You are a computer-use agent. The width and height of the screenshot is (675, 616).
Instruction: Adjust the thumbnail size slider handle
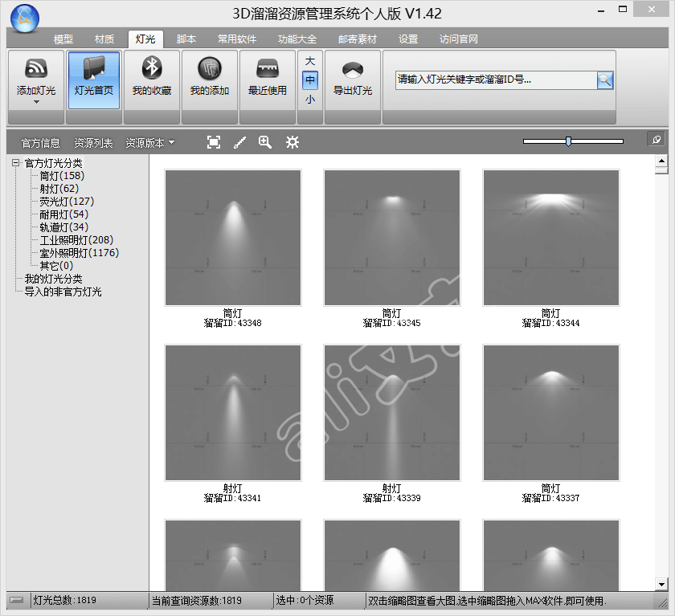(x=569, y=141)
